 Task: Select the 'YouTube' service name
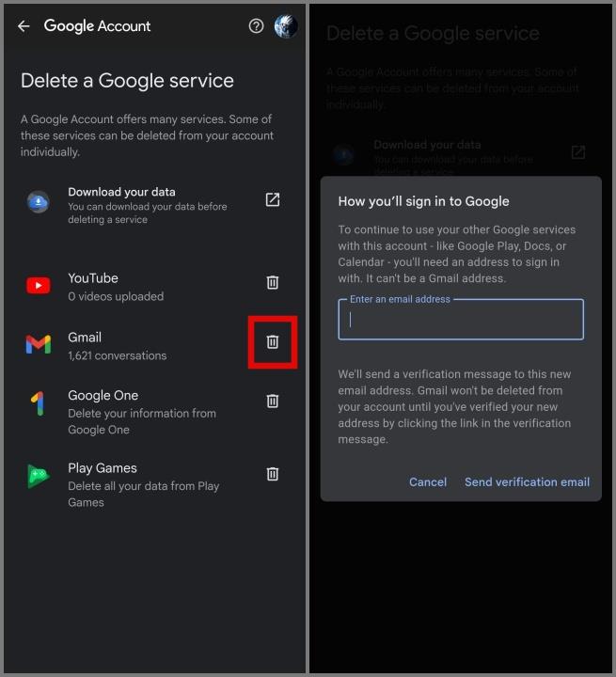(93, 278)
